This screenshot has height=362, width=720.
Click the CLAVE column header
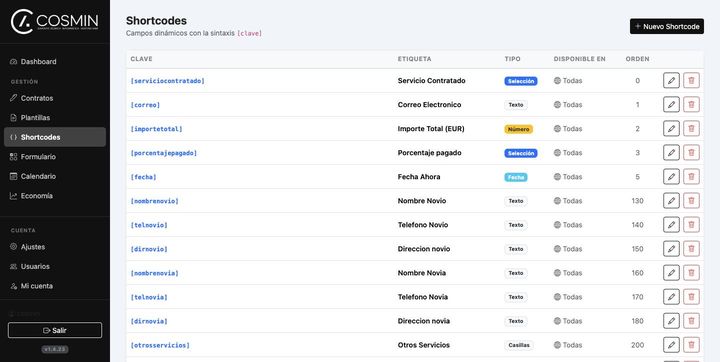[141, 59]
